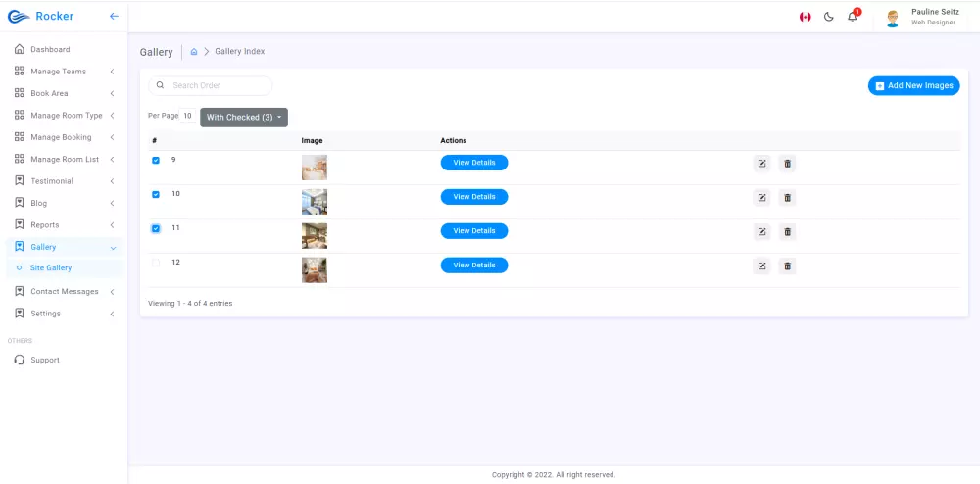
Task: Click the Dashboard home icon
Action: 20,49
